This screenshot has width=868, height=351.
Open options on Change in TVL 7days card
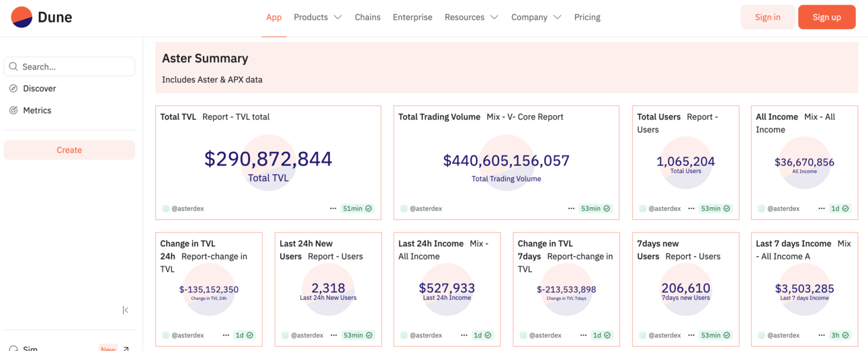pyautogui.click(x=583, y=335)
